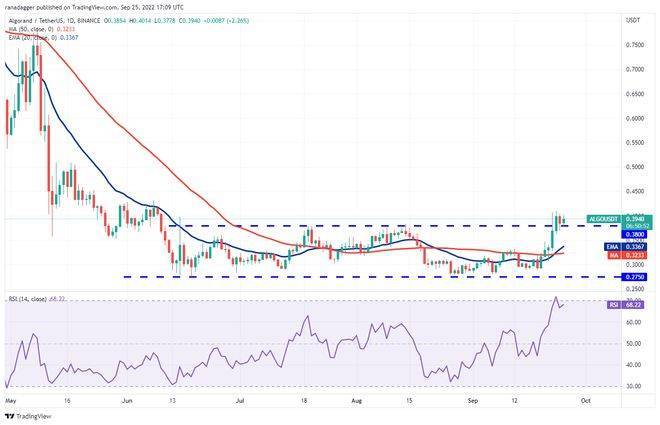Click the USDT currency label
The width and height of the screenshot is (660, 425).
pos(604,19)
